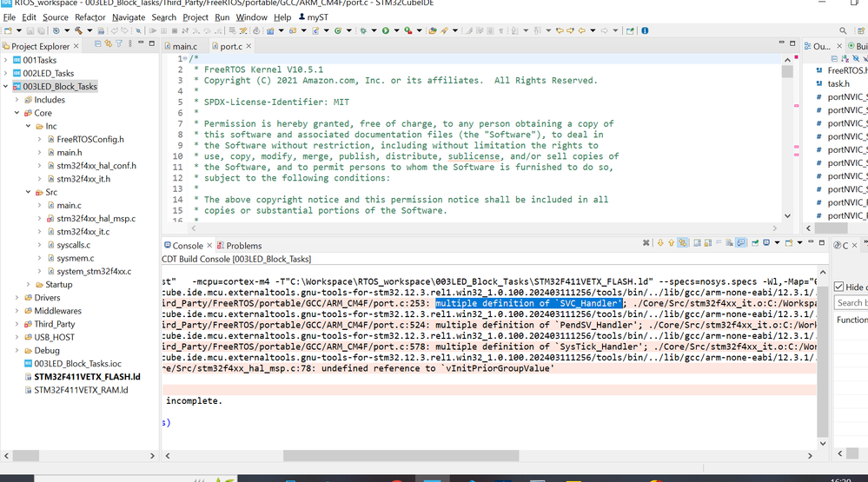This screenshot has width=868, height=482.
Task: Click the Open Perspective icon at top right
Action: (859, 30)
